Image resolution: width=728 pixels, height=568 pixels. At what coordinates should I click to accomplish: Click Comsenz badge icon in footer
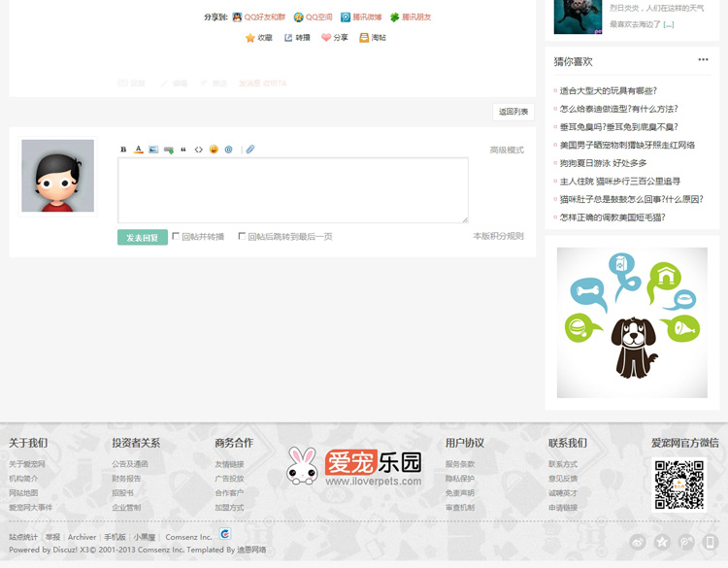pyautogui.click(x=225, y=534)
